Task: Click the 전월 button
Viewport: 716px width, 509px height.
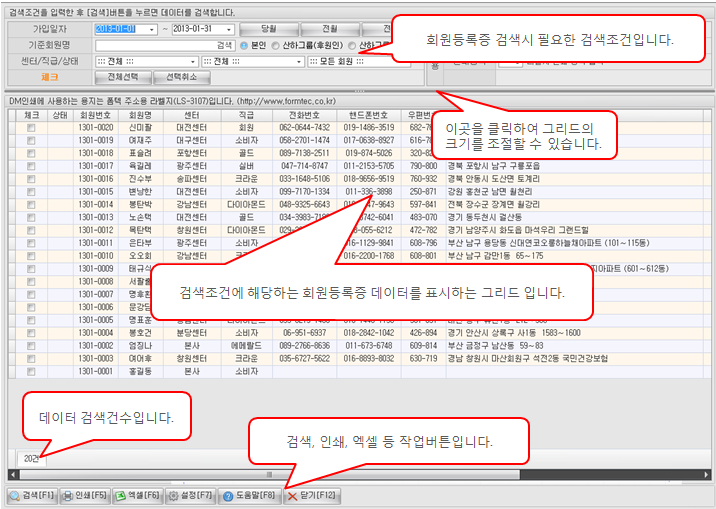Action: click(330, 29)
